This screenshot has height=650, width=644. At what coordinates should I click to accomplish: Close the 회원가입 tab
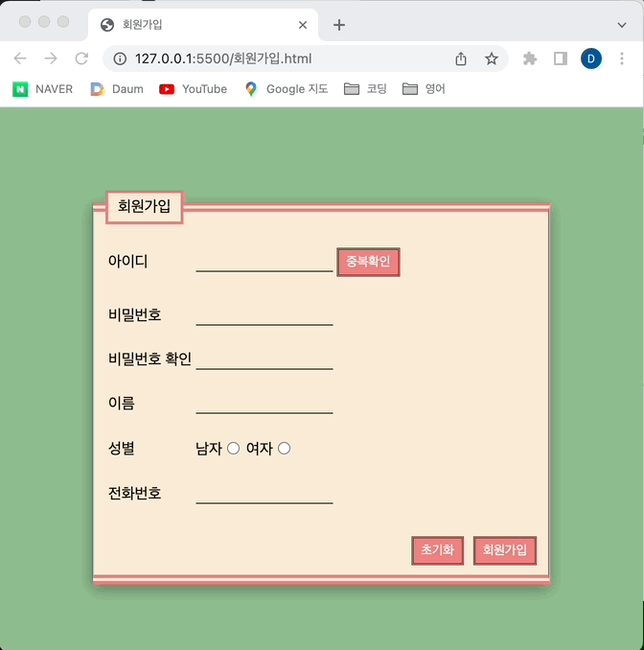coord(303,25)
